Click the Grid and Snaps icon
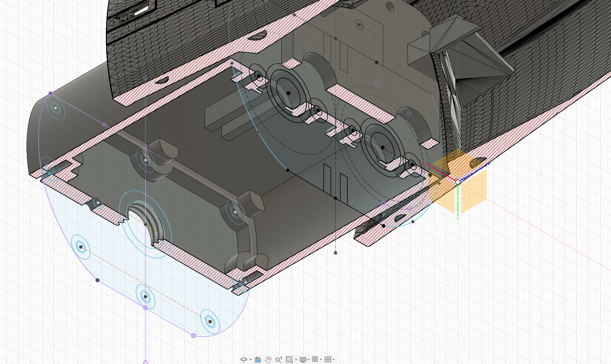 click(x=315, y=359)
